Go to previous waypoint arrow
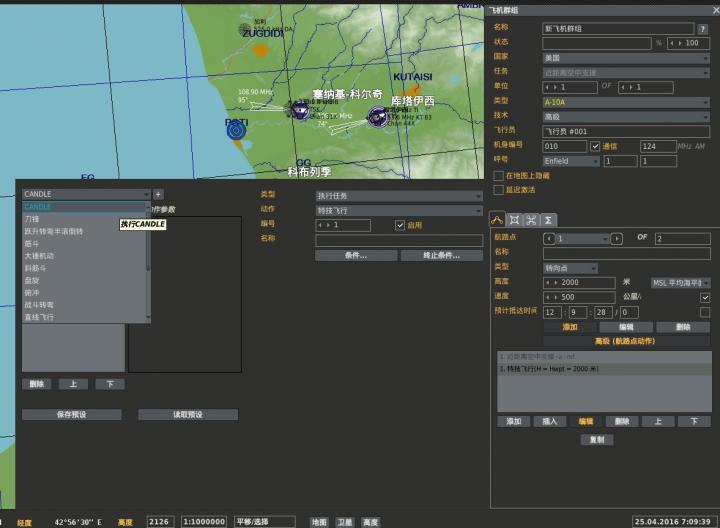The height and width of the screenshot is (528, 720). [x=548, y=239]
